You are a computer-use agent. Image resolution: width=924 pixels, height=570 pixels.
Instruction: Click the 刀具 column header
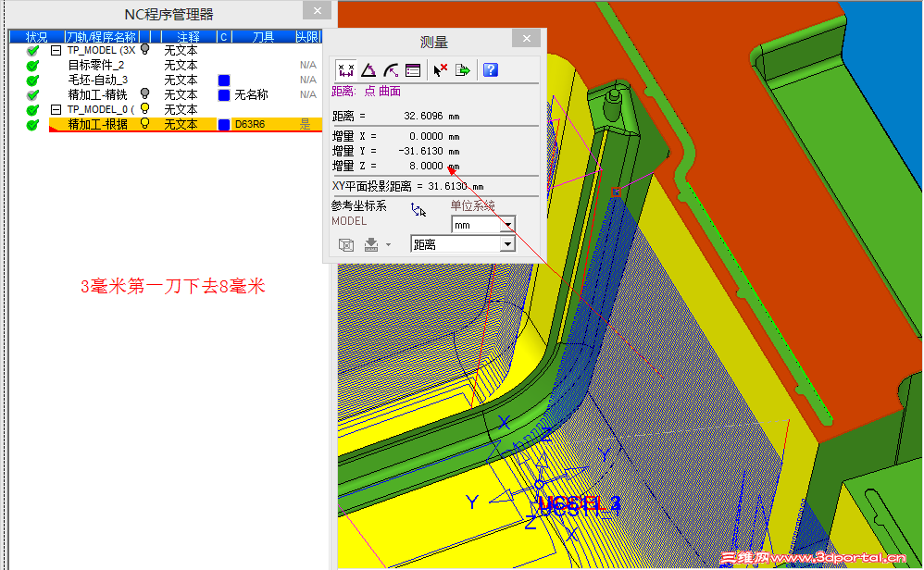(263, 36)
